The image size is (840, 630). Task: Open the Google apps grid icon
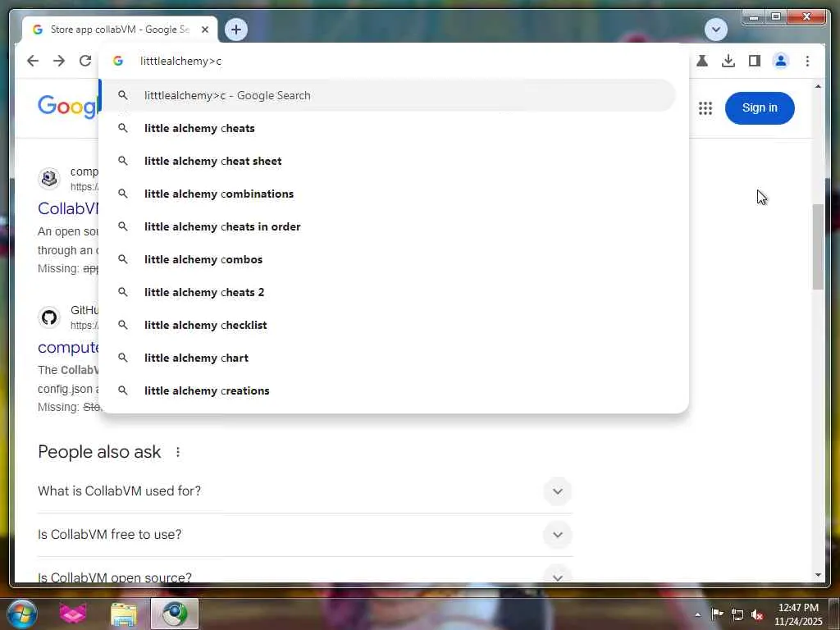point(705,108)
